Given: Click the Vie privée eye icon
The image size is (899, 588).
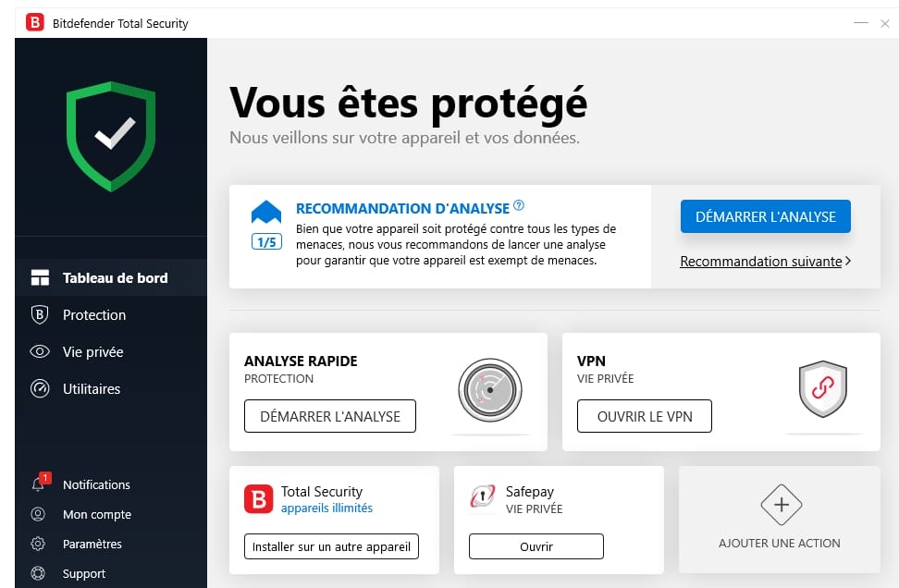Looking at the screenshot, I should click(x=40, y=351).
